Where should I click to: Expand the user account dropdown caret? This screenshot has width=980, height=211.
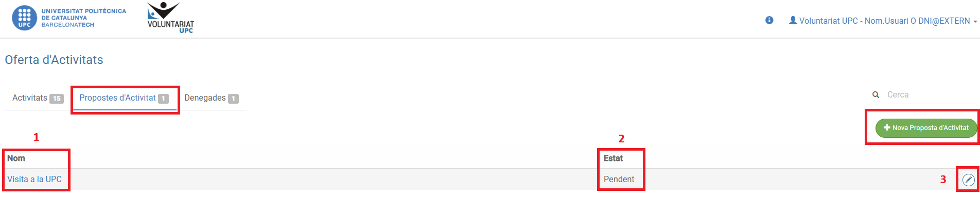[x=975, y=22]
